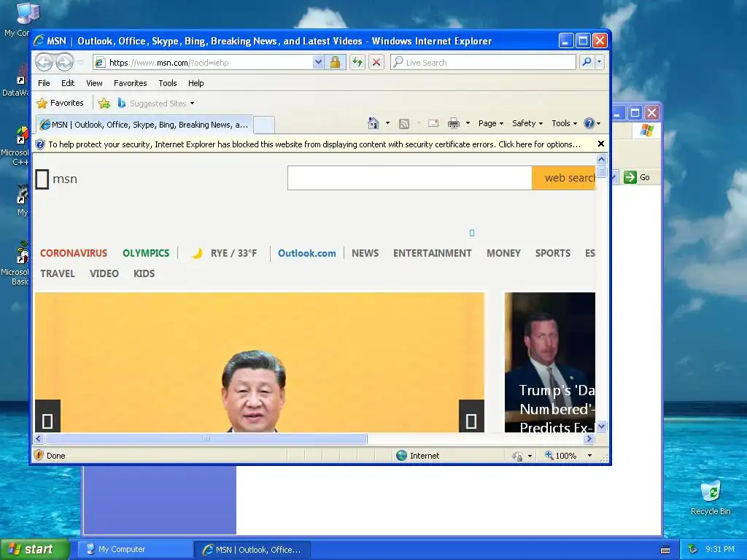Open the VIDEO section link
Screen dimensions: 747x560
[104, 274]
